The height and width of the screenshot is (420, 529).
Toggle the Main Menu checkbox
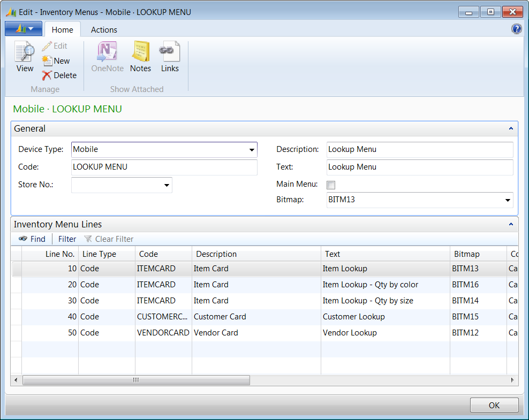pos(331,185)
